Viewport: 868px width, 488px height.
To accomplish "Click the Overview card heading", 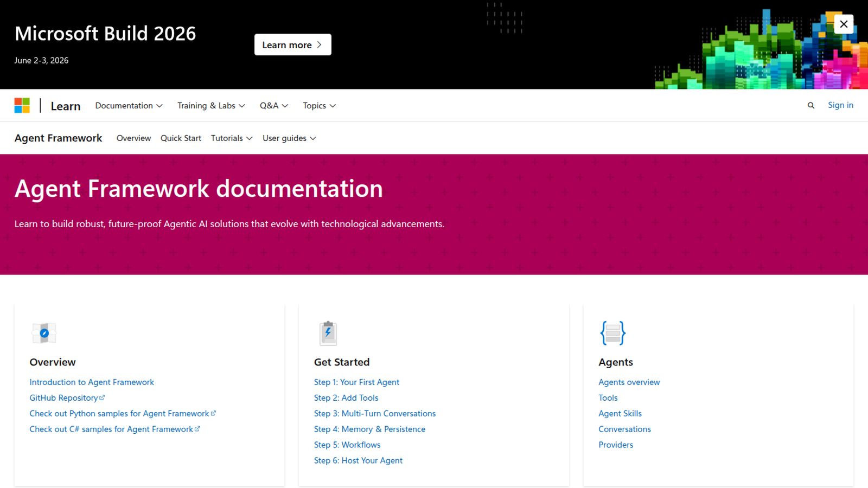I will 53,362.
